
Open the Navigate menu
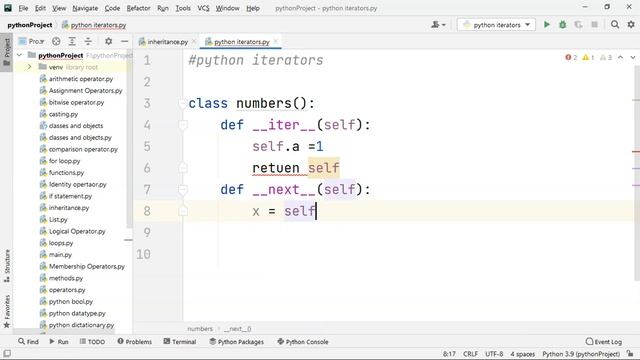85,8
